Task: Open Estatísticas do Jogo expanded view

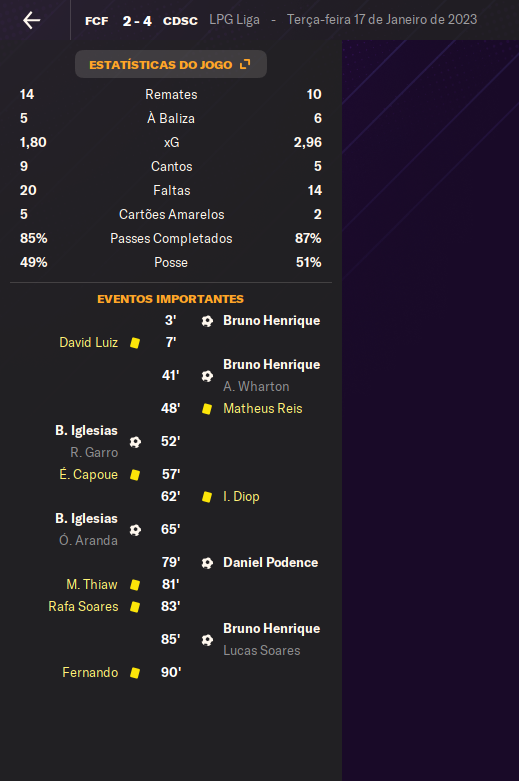Action: (x=171, y=64)
